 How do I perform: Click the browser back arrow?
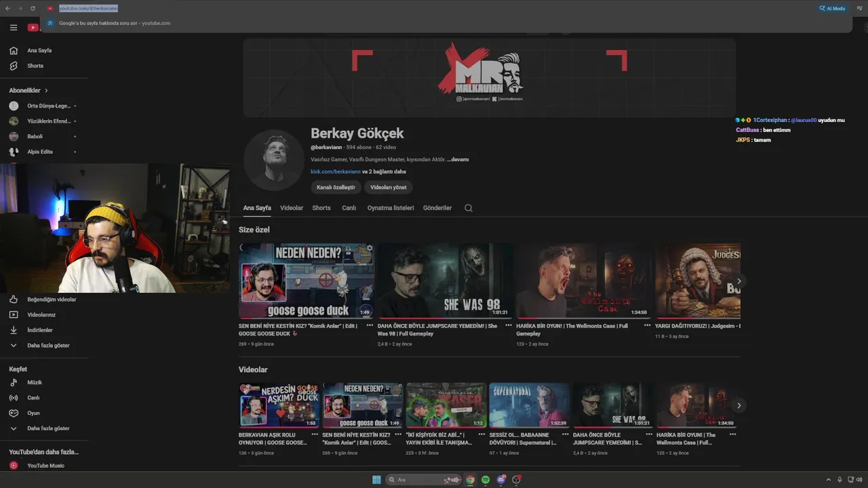coord(7,8)
